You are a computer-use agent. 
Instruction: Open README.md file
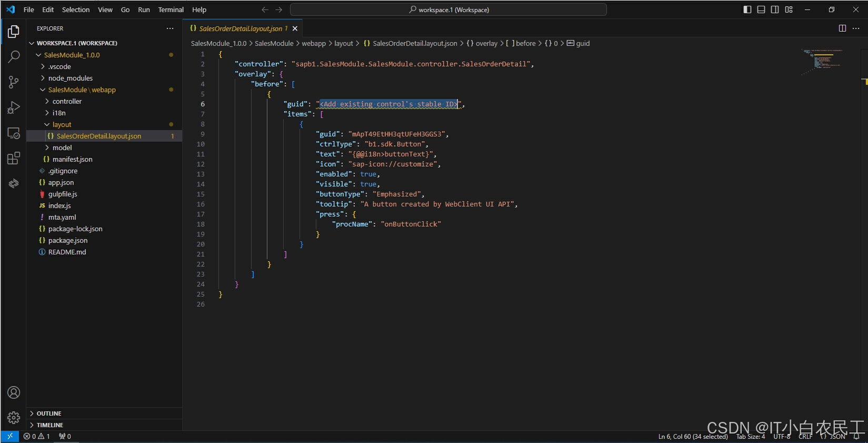click(104, 252)
